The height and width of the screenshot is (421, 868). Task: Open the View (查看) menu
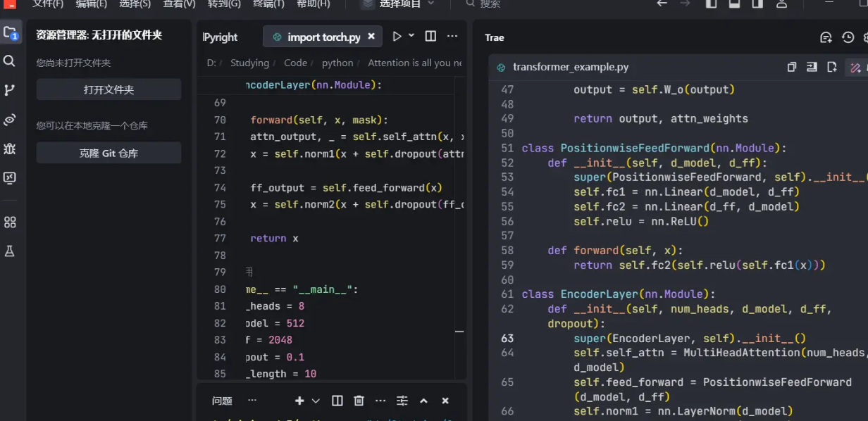pyautogui.click(x=179, y=4)
